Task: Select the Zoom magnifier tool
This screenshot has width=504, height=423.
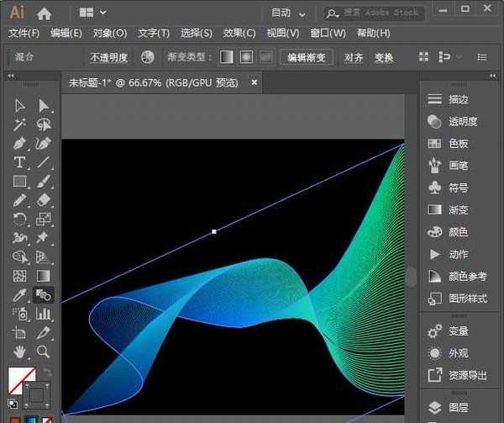Action: [x=44, y=352]
